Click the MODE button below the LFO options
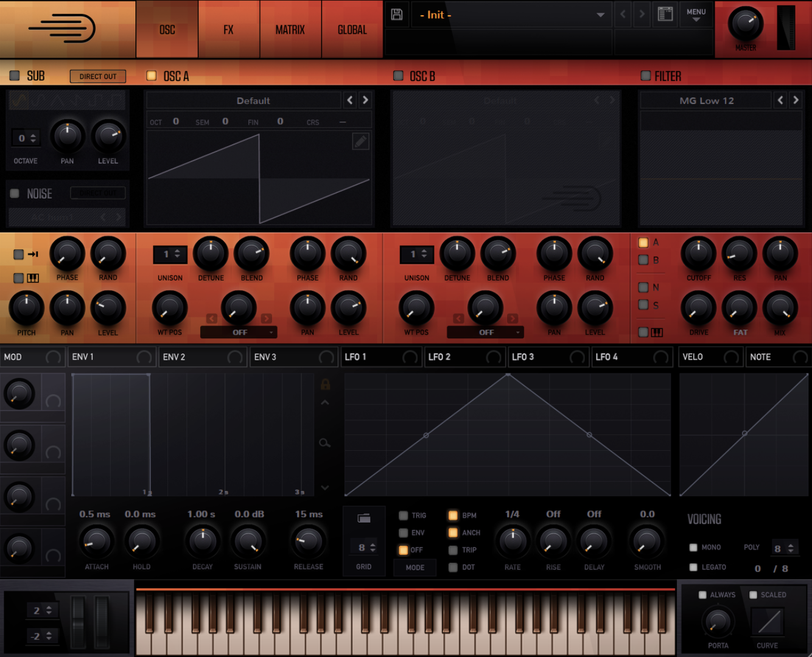Image resolution: width=812 pixels, height=657 pixels. coord(415,568)
